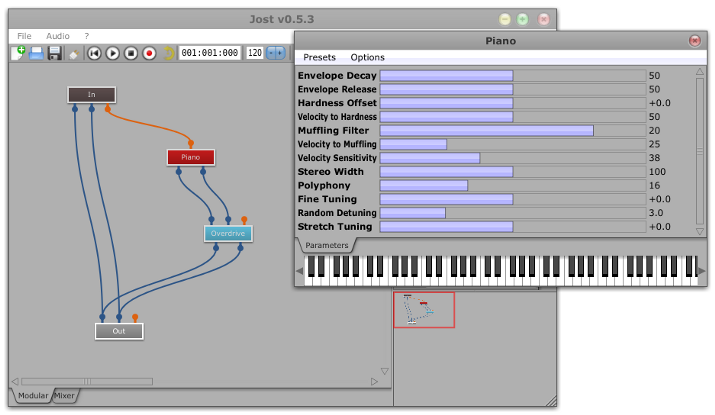Adjust the Velocity to Hardness slider
715x415 pixels.
tap(513, 117)
